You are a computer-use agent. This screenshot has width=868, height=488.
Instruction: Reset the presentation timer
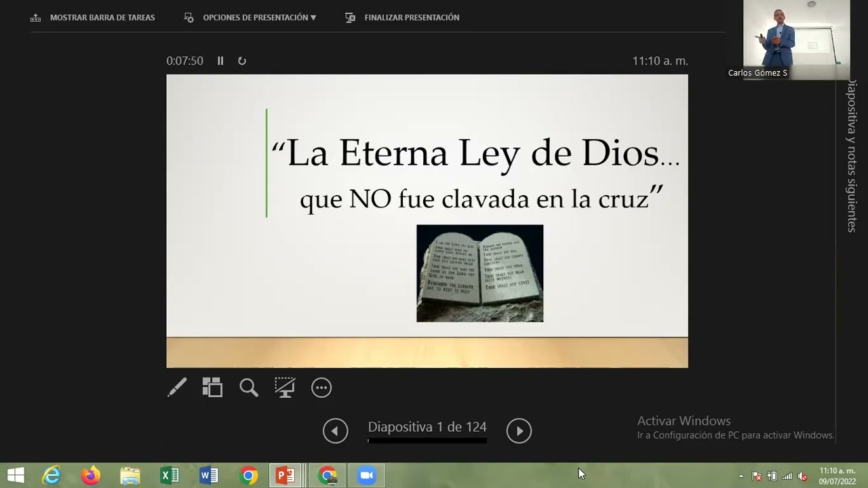point(242,61)
